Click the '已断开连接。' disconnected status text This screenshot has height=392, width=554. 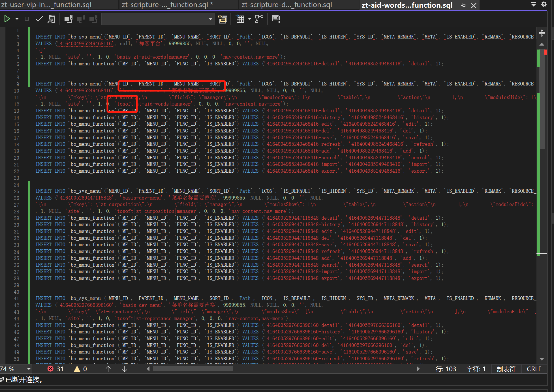[24, 380]
